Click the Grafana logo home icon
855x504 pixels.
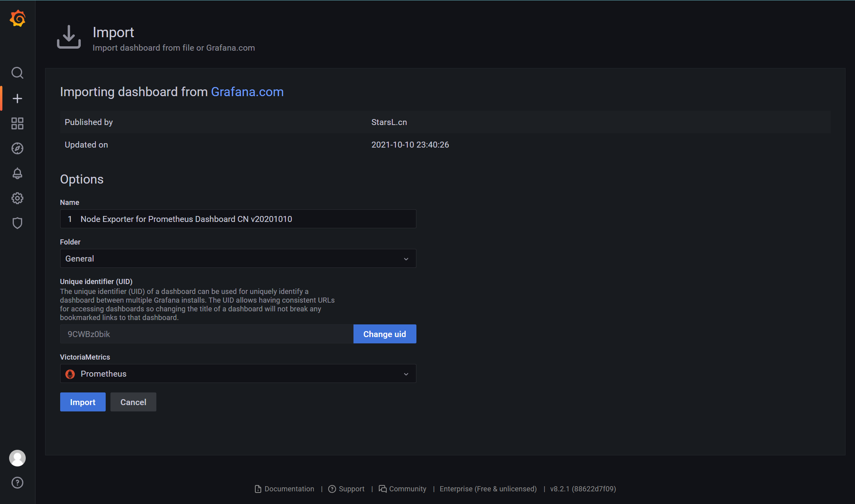point(17,19)
